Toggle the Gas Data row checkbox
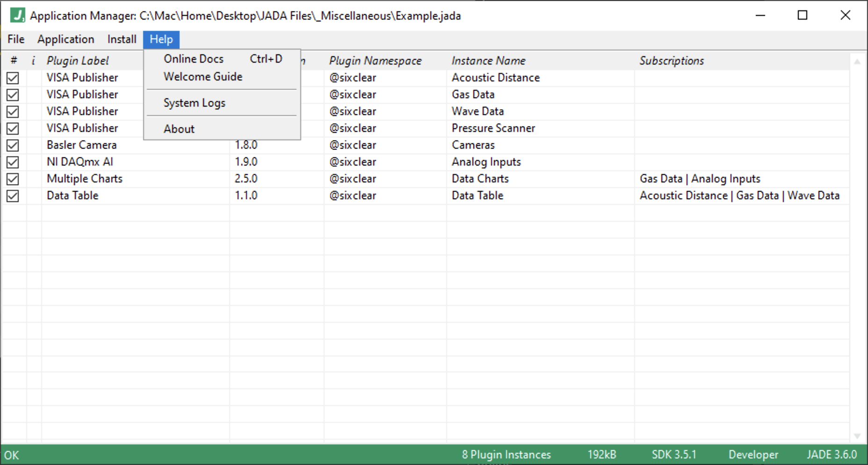This screenshot has height=465, width=868. [x=13, y=95]
